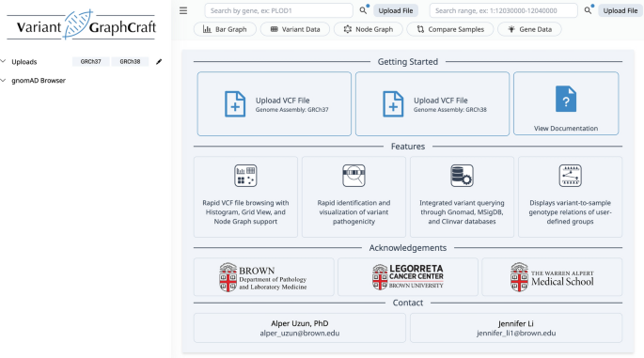Click the Brown Pathology Department logo

click(263, 277)
